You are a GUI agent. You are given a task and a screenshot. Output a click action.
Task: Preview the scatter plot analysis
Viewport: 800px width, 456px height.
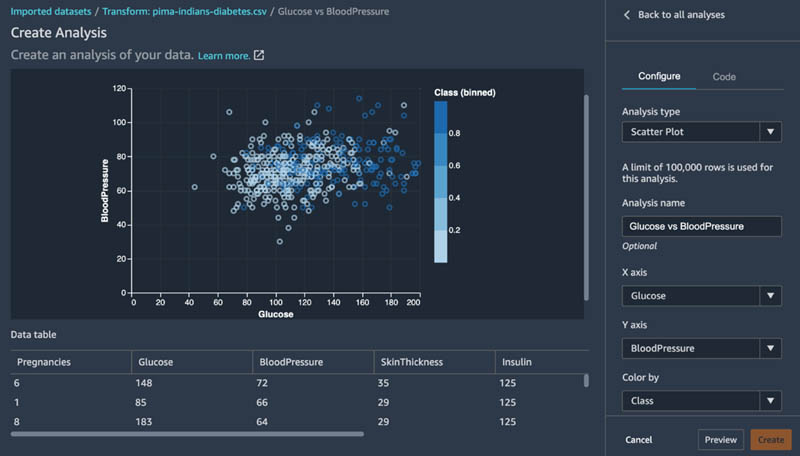click(720, 440)
